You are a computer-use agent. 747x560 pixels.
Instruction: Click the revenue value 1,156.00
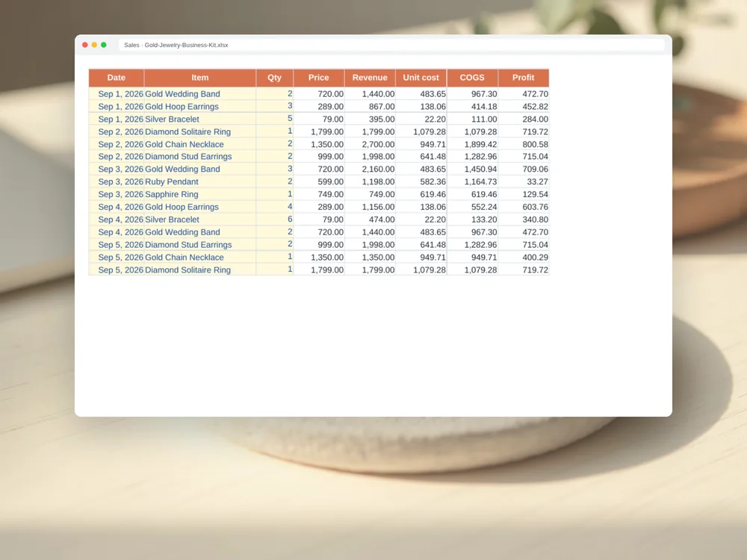pos(378,207)
